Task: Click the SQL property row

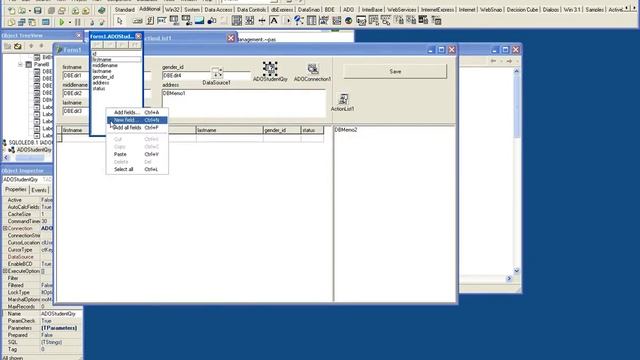Action: coord(42,342)
